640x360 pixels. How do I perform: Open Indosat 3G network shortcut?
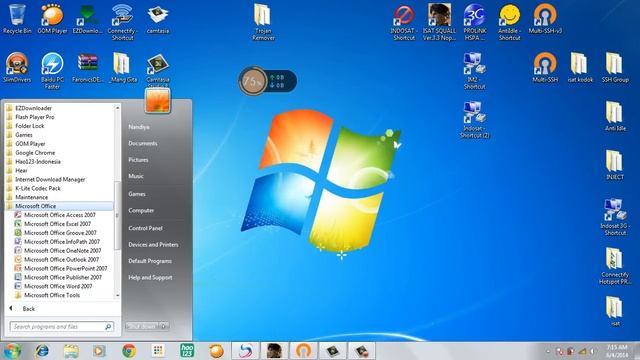click(x=615, y=217)
